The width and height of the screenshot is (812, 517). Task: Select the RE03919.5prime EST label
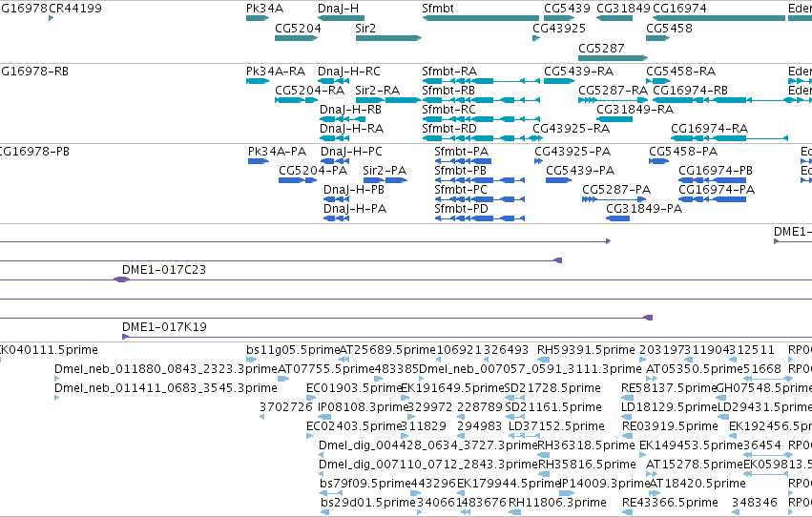coord(670,426)
